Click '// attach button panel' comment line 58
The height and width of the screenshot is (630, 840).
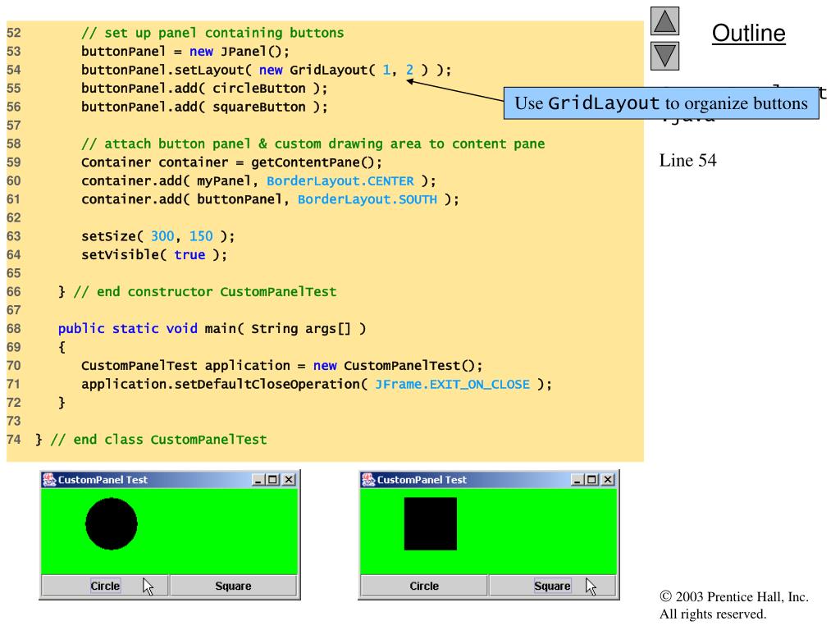coord(313,144)
